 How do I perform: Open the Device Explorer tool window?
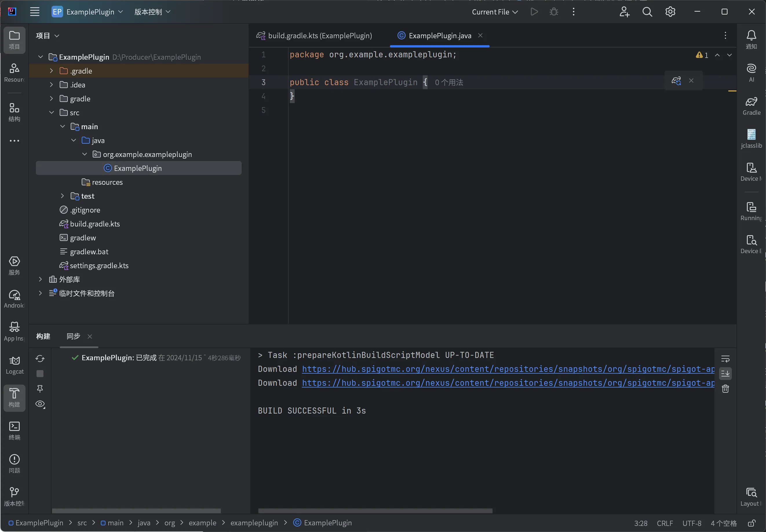(x=751, y=244)
